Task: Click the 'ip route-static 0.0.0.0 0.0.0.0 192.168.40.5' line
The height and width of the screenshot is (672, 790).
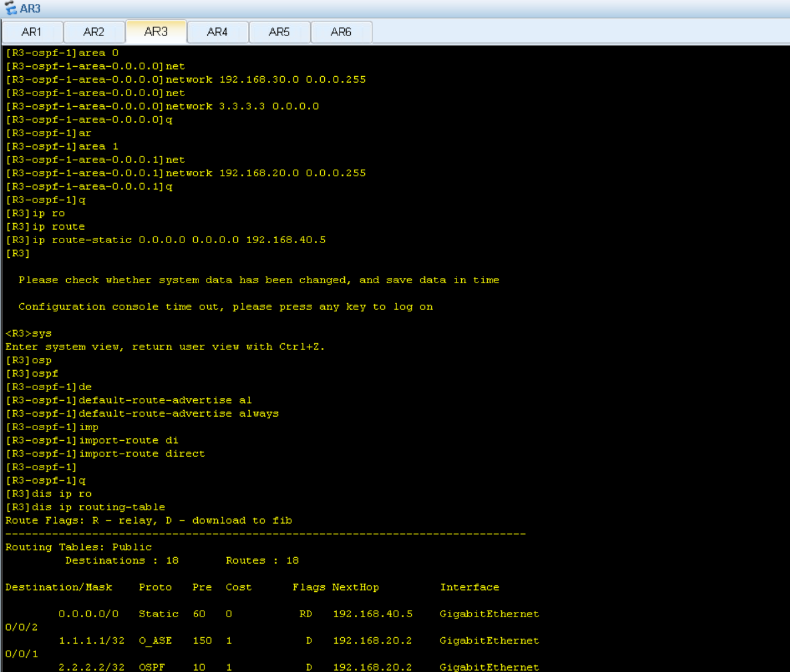Action: [x=166, y=240]
